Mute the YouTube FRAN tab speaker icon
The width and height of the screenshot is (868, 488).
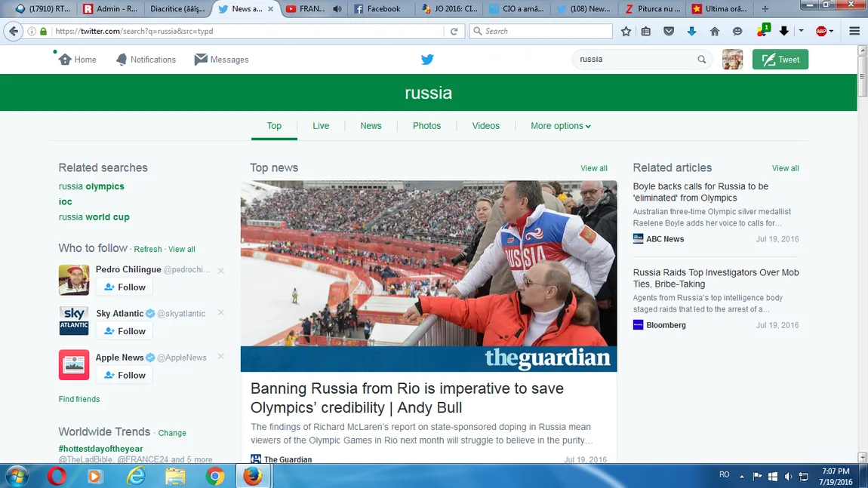(x=337, y=9)
